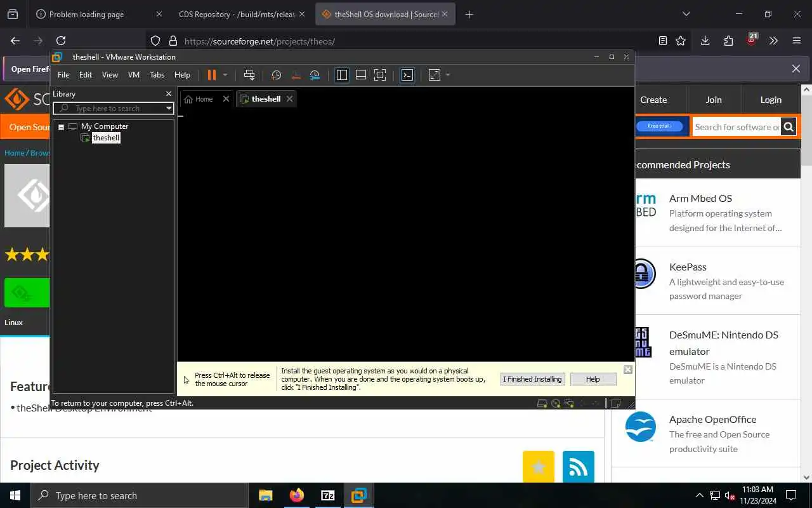The image size is (812, 508).
Task: Close the Library panel
Action: coord(169,94)
